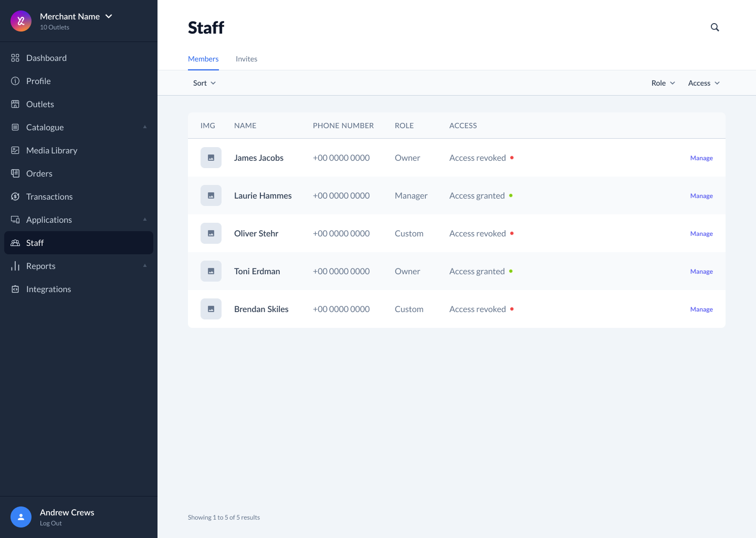Open the Role filter dropdown
The width and height of the screenshot is (756, 538).
click(x=663, y=83)
